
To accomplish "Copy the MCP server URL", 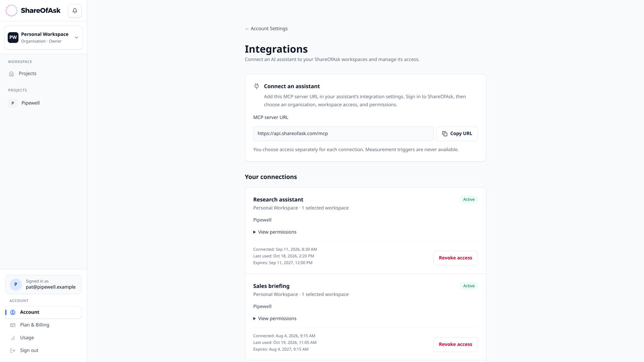I will 457,134.
